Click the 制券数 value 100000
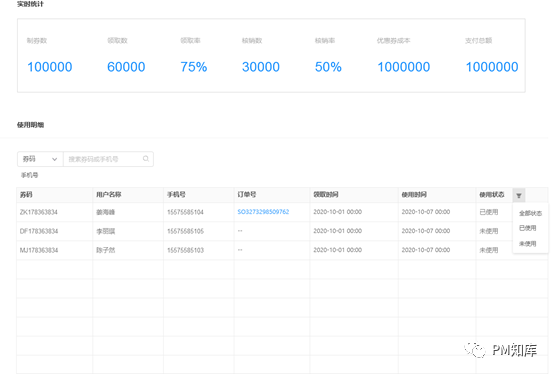The height and width of the screenshot is (374, 554). [x=50, y=67]
